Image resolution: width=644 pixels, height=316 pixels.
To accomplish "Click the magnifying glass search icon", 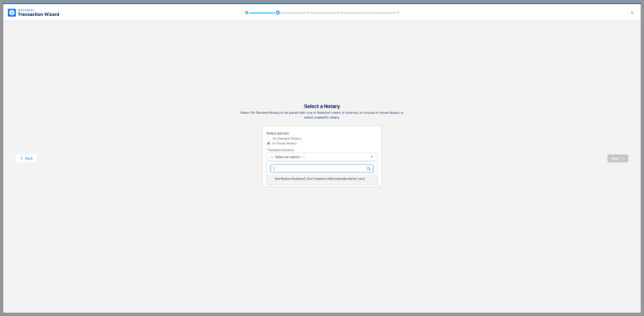I will point(369,168).
